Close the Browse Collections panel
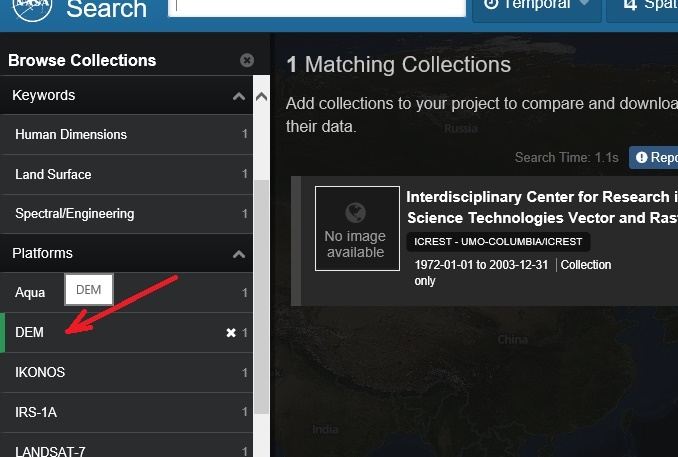The image size is (678, 457). tap(247, 60)
